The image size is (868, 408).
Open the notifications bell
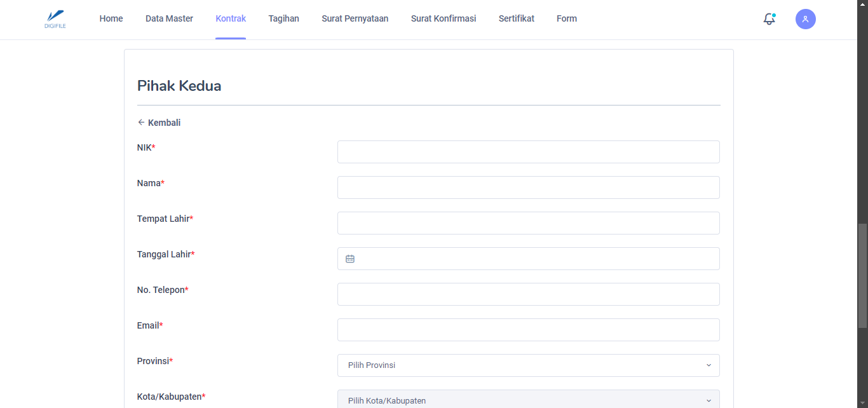tap(769, 19)
